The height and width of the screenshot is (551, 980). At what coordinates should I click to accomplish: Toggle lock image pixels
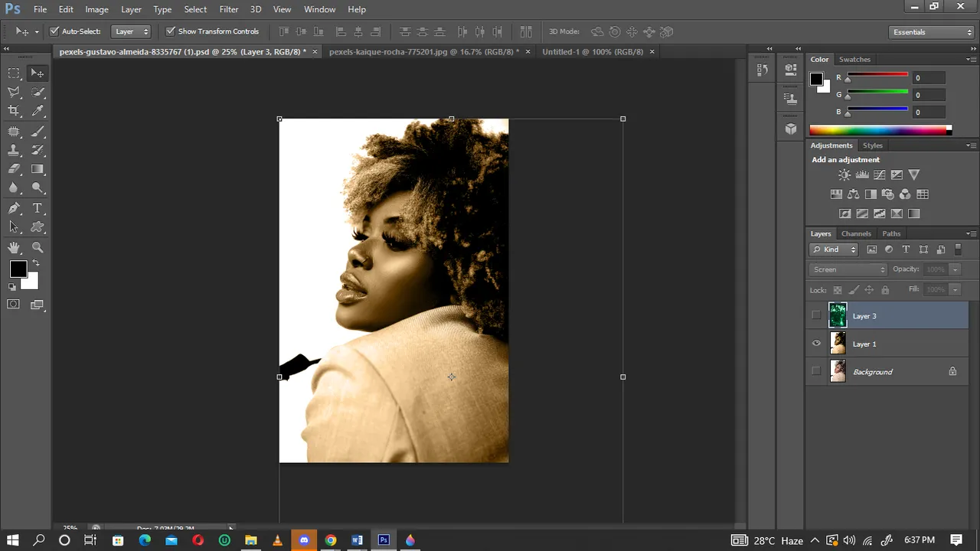tap(854, 290)
